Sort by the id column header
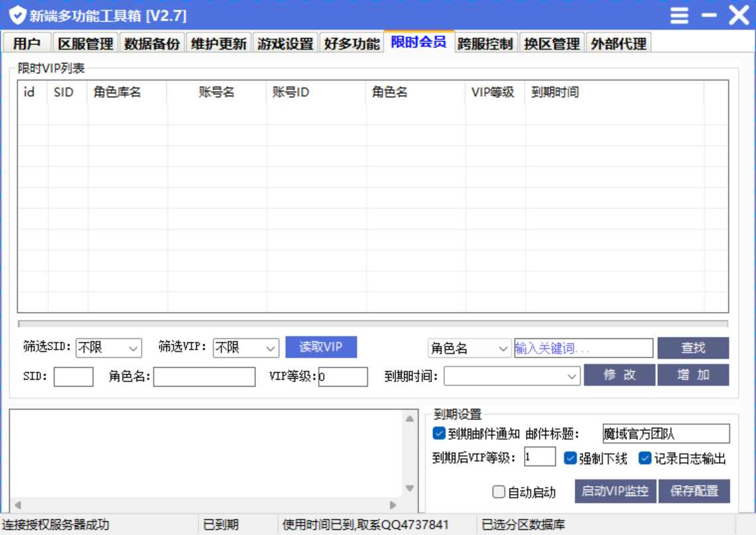The width and height of the screenshot is (756, 535). 32,92
